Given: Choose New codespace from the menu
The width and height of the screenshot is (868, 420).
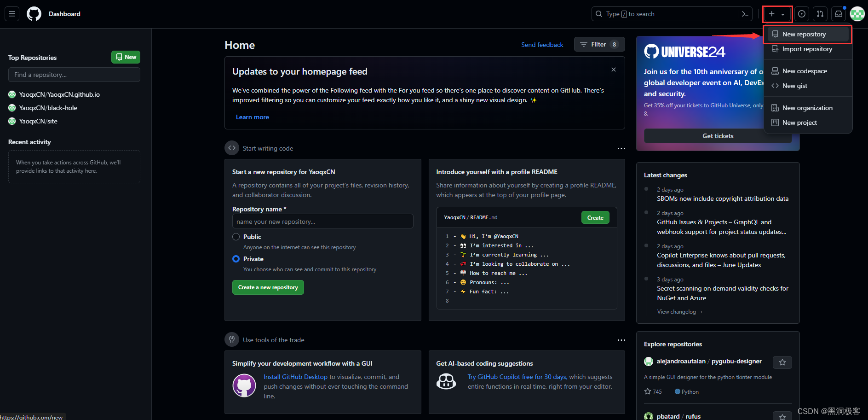Looking at the screenshot, I should coord(808,71).
